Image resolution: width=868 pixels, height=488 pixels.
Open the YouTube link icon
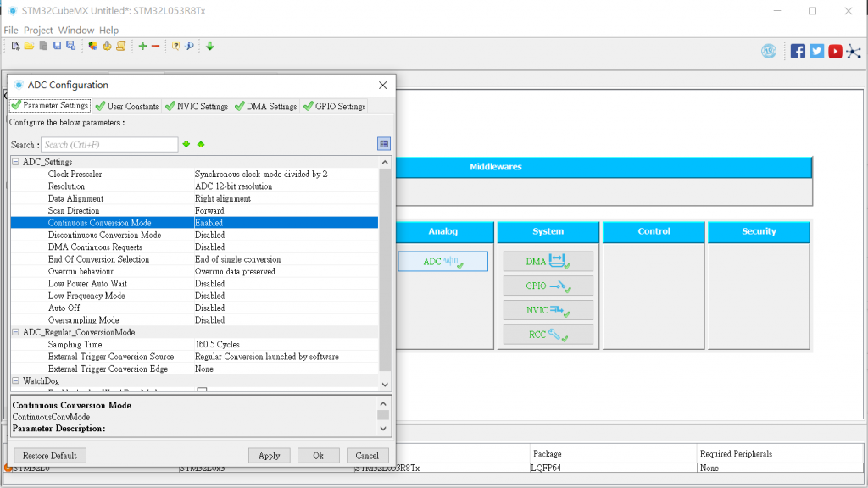tap(835, 52)
